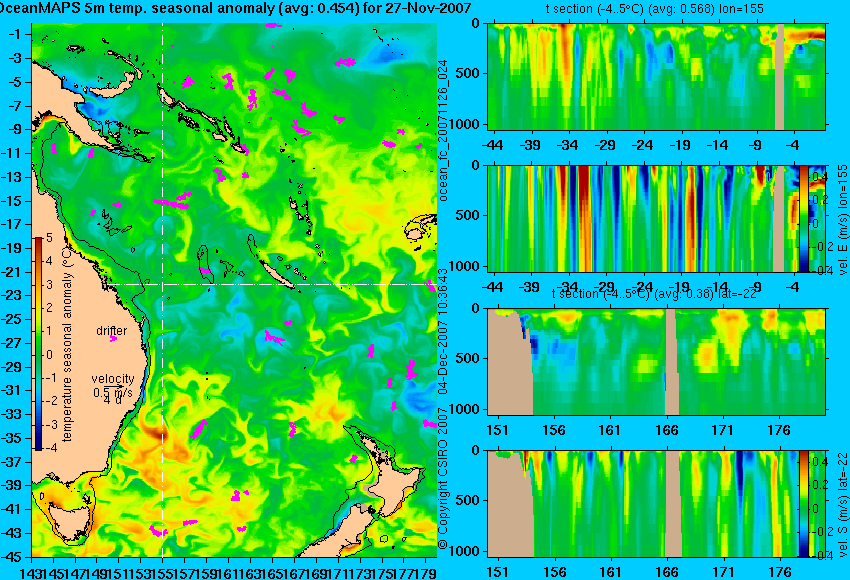Click the '-34' axis label under top temperature section
This screenshot has width=850, height=580.
click(x=568, y=145)
